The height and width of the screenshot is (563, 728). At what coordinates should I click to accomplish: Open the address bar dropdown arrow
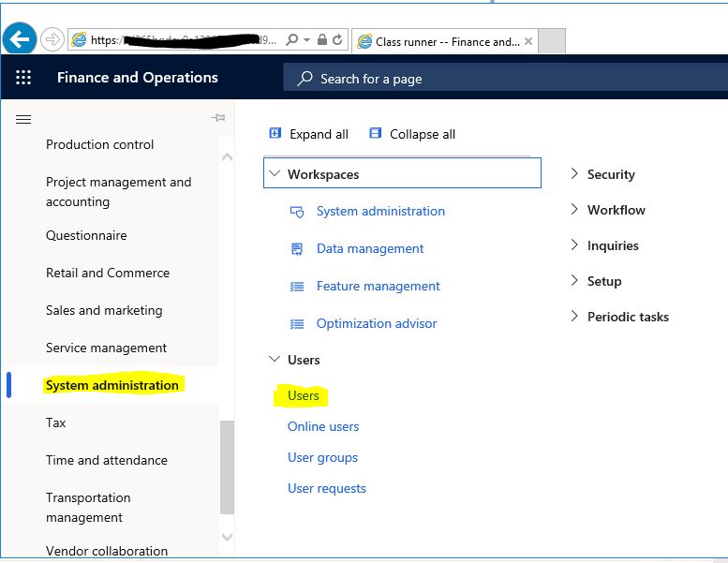coord(307,40)
